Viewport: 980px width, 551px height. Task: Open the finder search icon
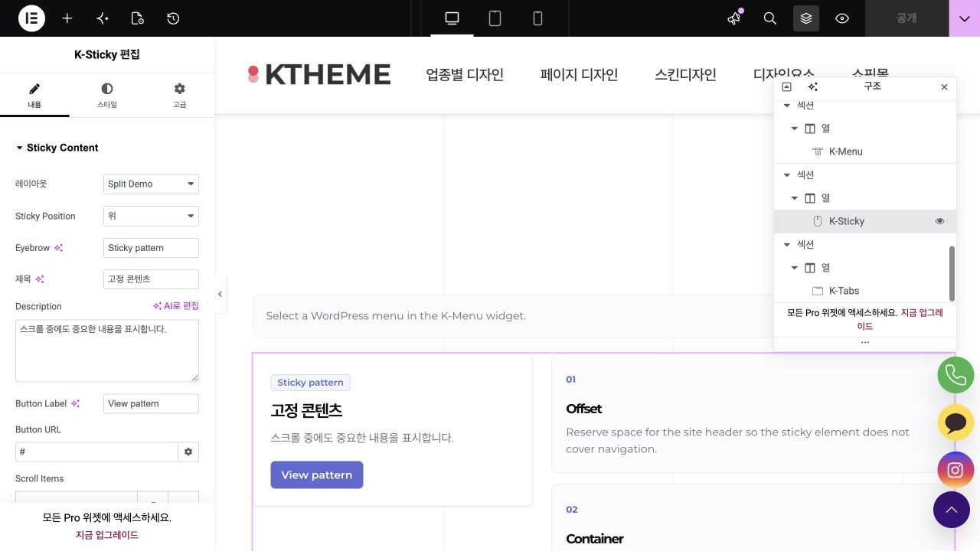(770, 18)
